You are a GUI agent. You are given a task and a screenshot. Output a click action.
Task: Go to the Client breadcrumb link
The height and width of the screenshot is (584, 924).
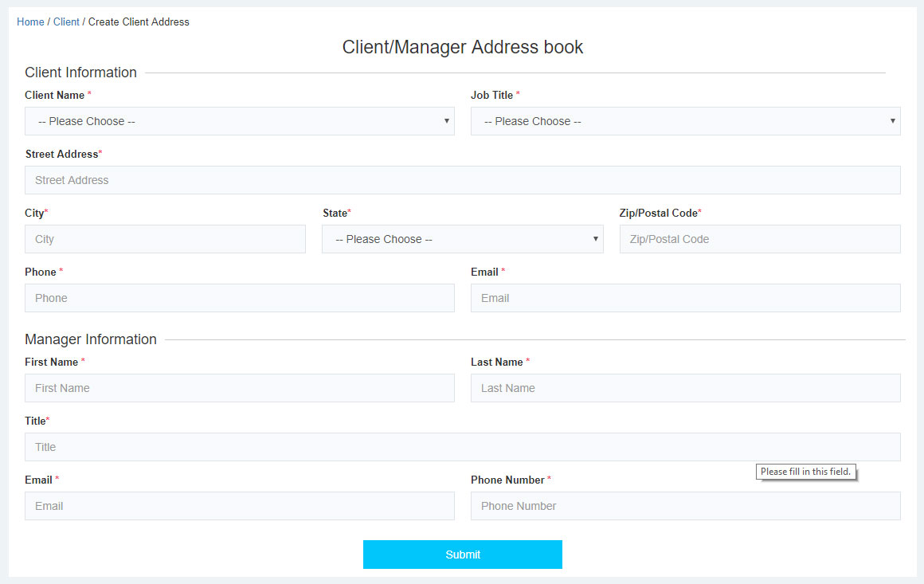pyautogui.click(x=66, y=22)
